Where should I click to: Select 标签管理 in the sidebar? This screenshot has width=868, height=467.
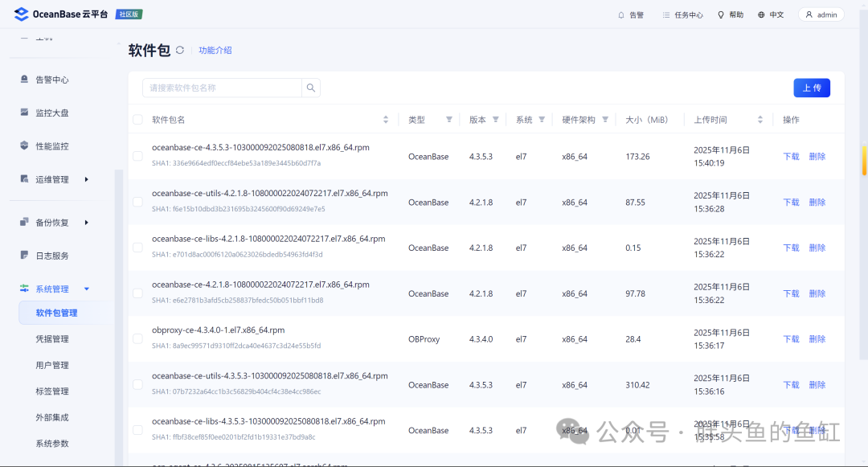52,391
